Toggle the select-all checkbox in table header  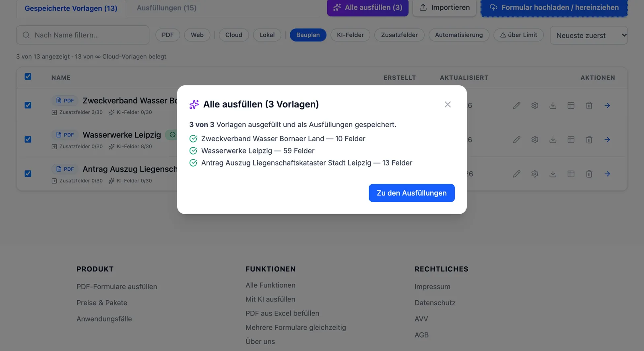click(28, 76)
